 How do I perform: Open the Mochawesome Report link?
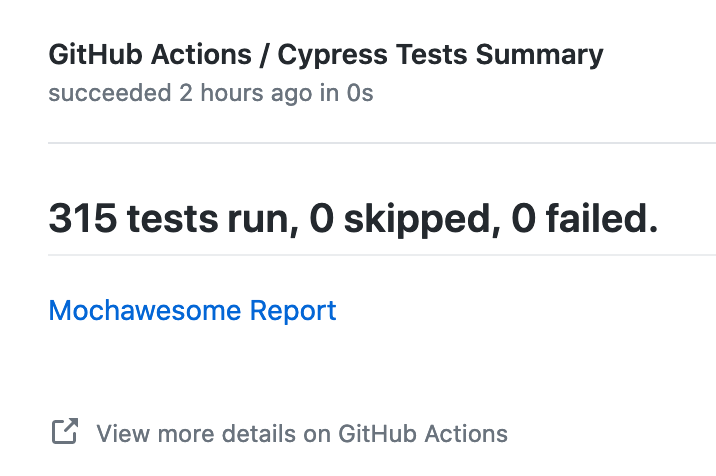pyautogui.click(x=192, y=311)
